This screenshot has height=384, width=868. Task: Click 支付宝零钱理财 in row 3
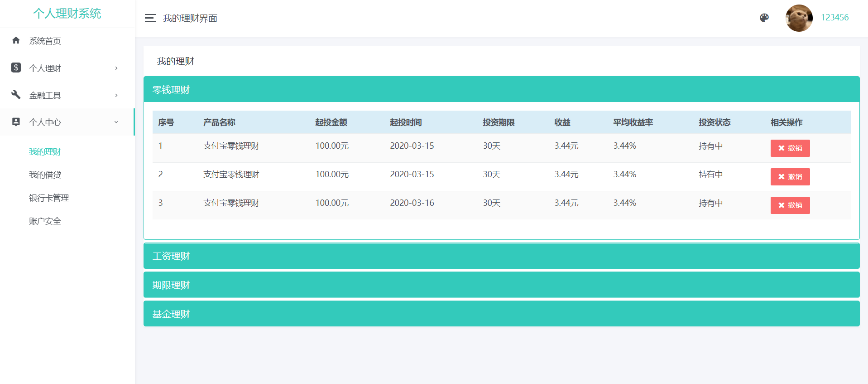[231, 203]
